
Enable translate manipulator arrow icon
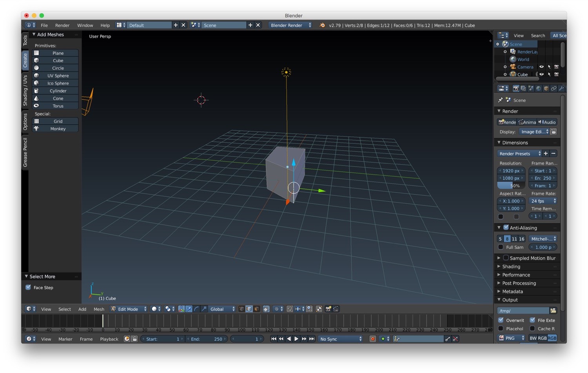pyautogui.click(x=189, y=309)
